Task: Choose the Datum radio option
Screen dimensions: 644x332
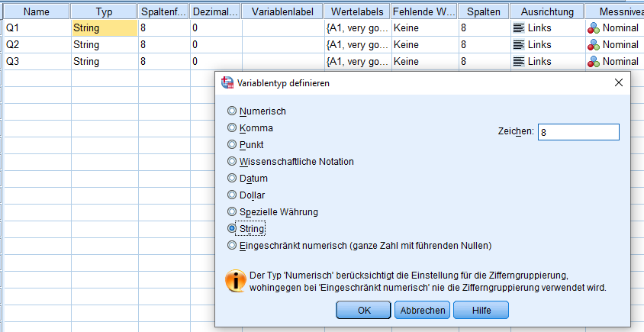Action: [x=233, y=178]
